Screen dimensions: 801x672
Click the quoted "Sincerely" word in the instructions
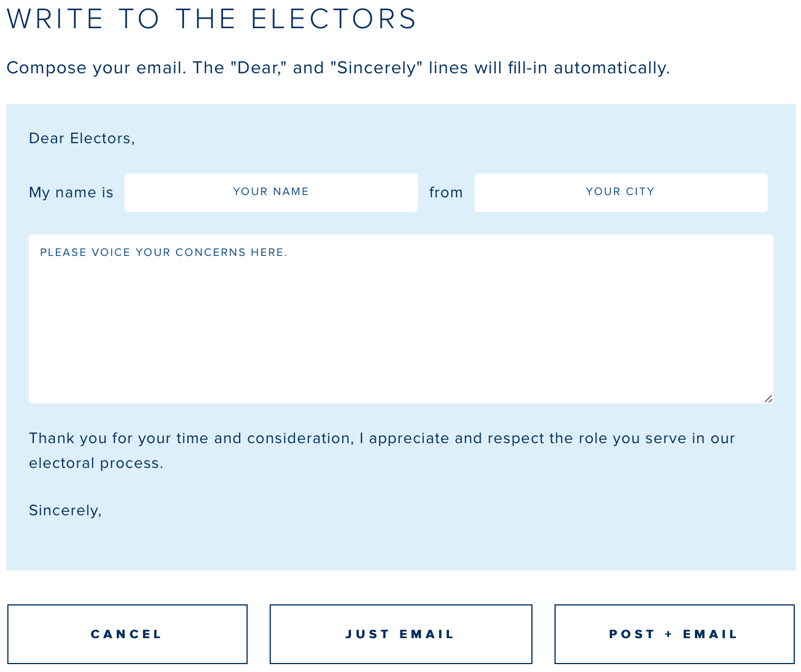(376, 68)
